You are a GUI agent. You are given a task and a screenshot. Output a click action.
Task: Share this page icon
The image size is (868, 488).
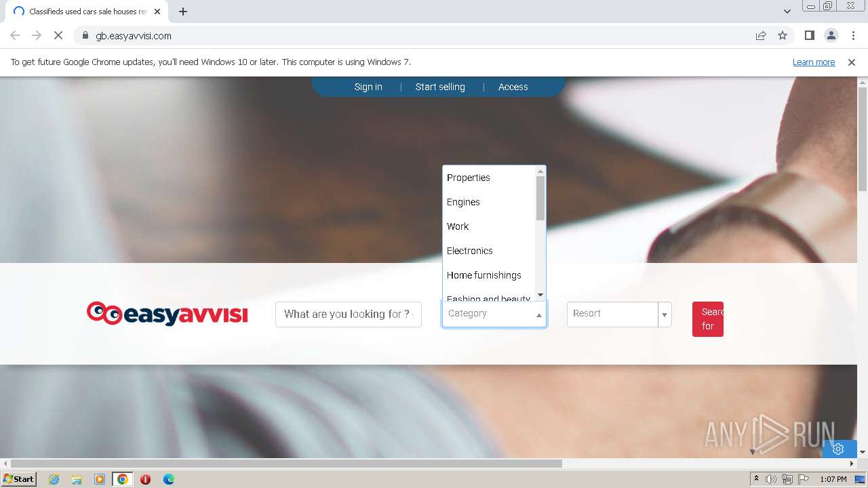(761, 35)
